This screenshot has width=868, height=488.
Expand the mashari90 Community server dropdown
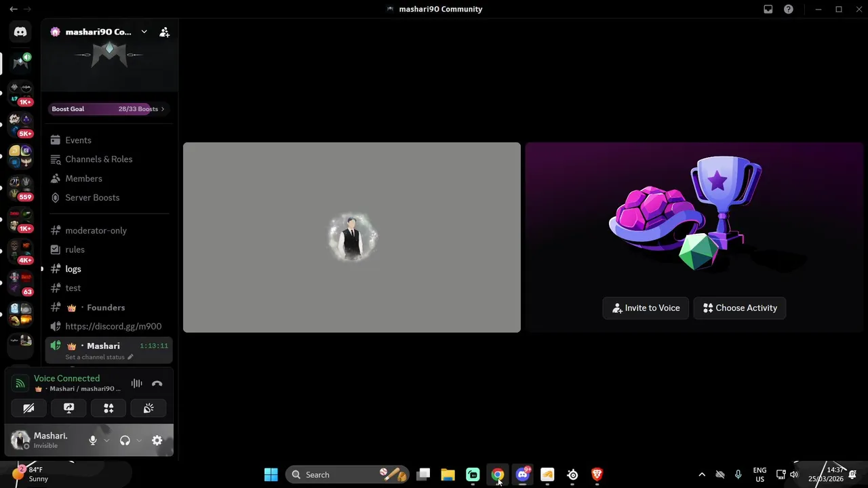pos(144,32)
